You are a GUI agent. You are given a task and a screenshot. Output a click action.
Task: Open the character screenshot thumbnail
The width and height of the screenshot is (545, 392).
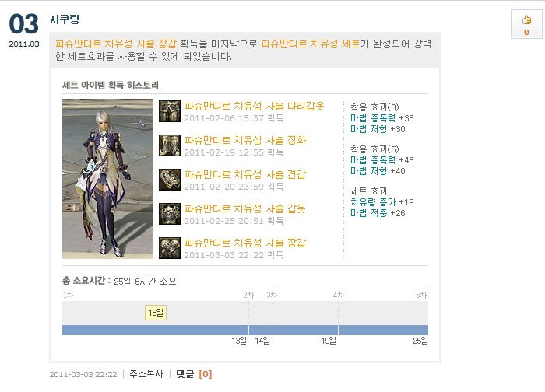(107, 179)
